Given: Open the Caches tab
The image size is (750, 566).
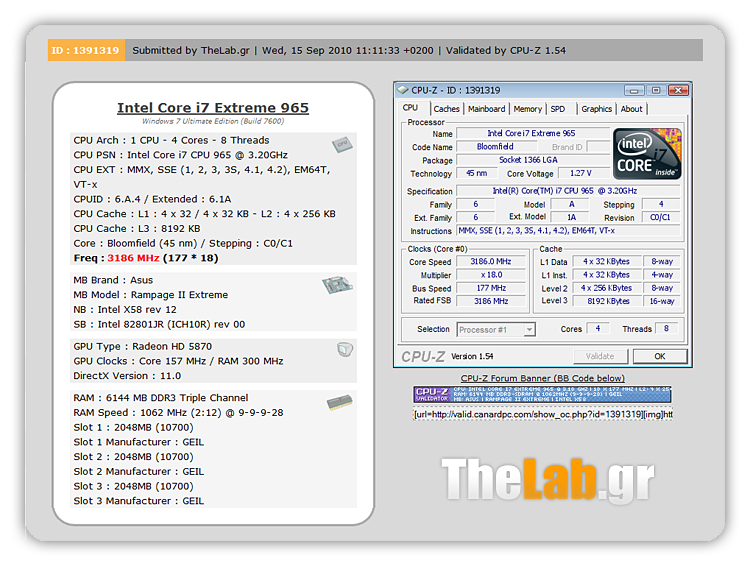Looking at the screenshot, I should coord(446,109).
